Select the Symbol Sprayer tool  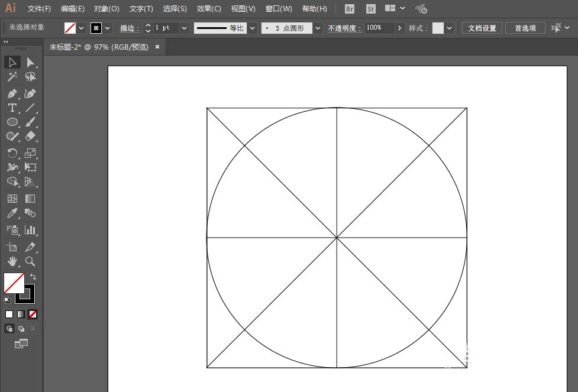click(x=12, y=230)
